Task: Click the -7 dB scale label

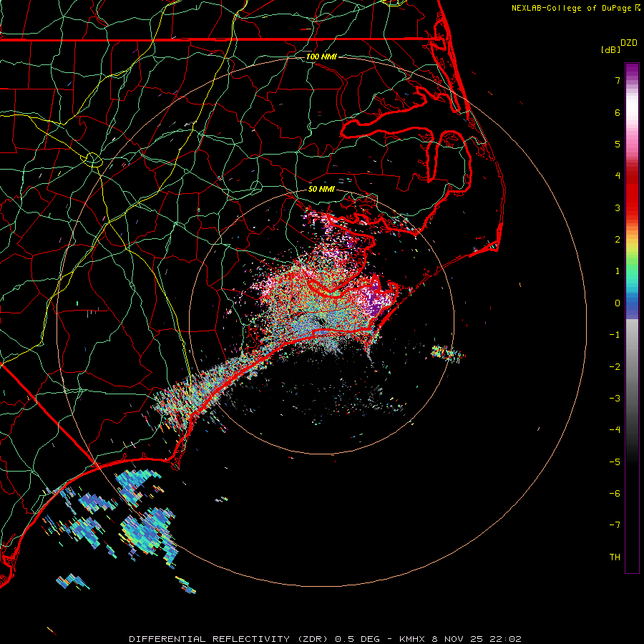Action: (615, 525)
